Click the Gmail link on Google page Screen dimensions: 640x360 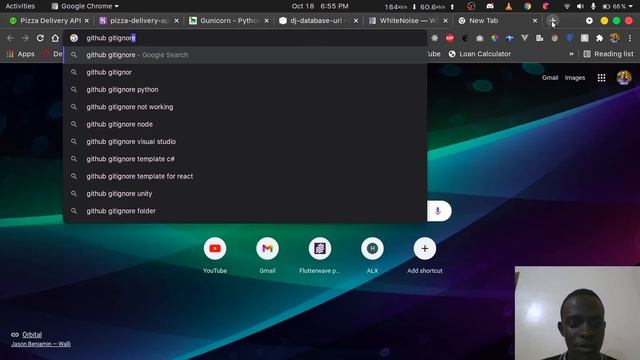click(549, 78)
